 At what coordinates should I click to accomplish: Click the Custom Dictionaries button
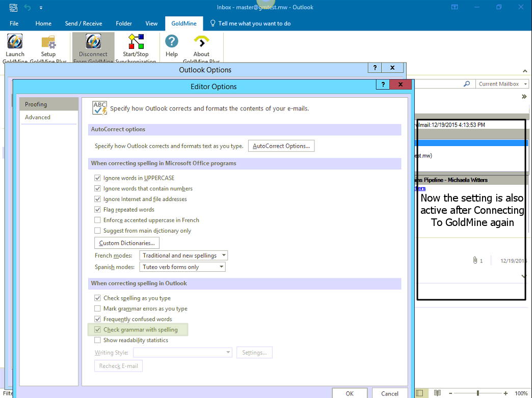pyautogui.click(x=127, y=243)
